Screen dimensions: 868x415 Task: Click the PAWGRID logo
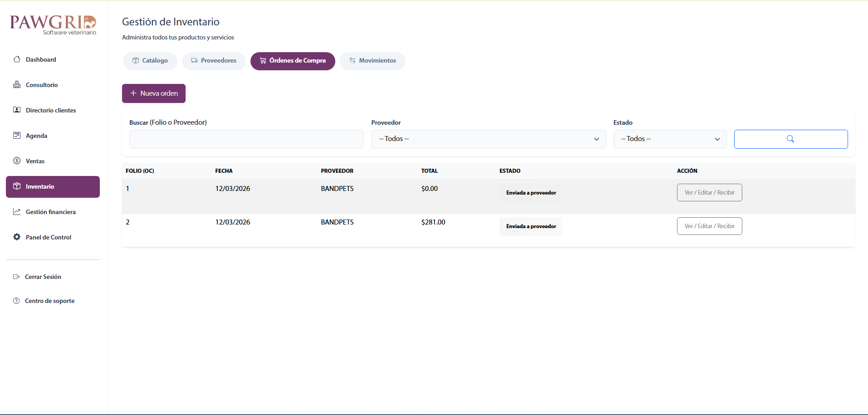[53, 24]
